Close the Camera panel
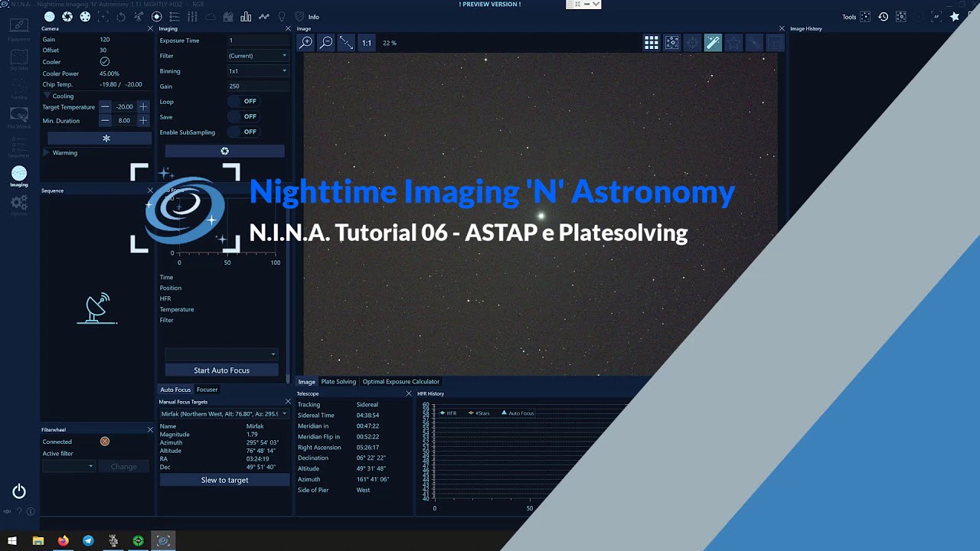The width and height of the screenshot is (980, 551). pyautogui.click(x=150, y=28)
